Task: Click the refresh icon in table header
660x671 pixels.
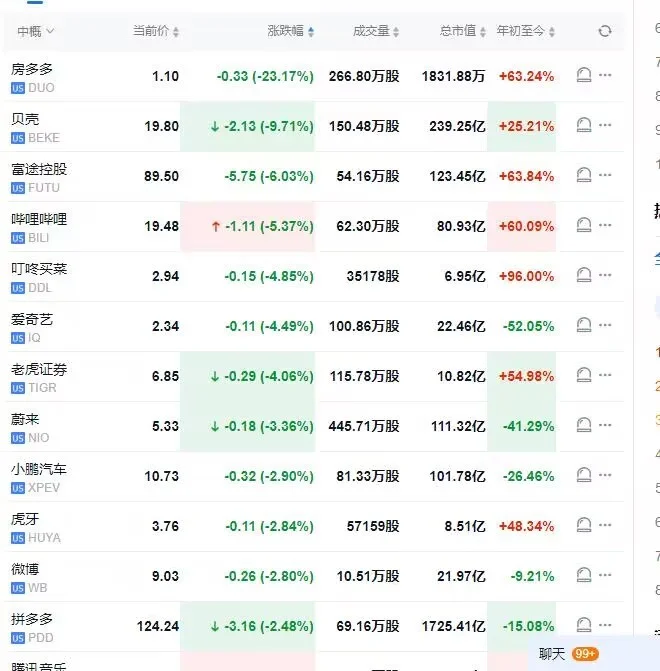Action: pyautogui.click(x=604, y=32)
